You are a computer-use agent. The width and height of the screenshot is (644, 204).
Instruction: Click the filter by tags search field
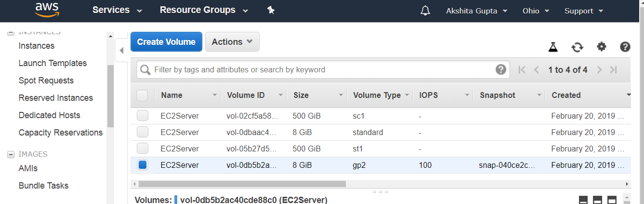(323, 69)
